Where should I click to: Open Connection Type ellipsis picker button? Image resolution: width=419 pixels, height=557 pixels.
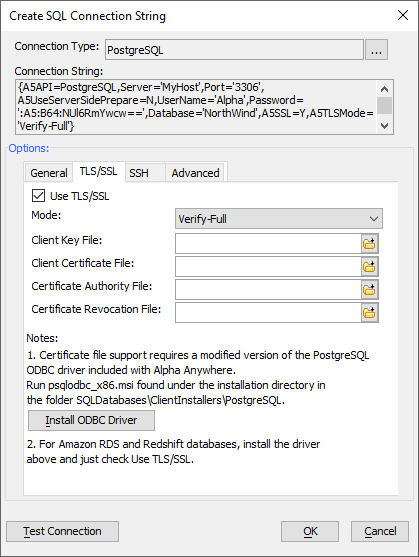point(376,49)
